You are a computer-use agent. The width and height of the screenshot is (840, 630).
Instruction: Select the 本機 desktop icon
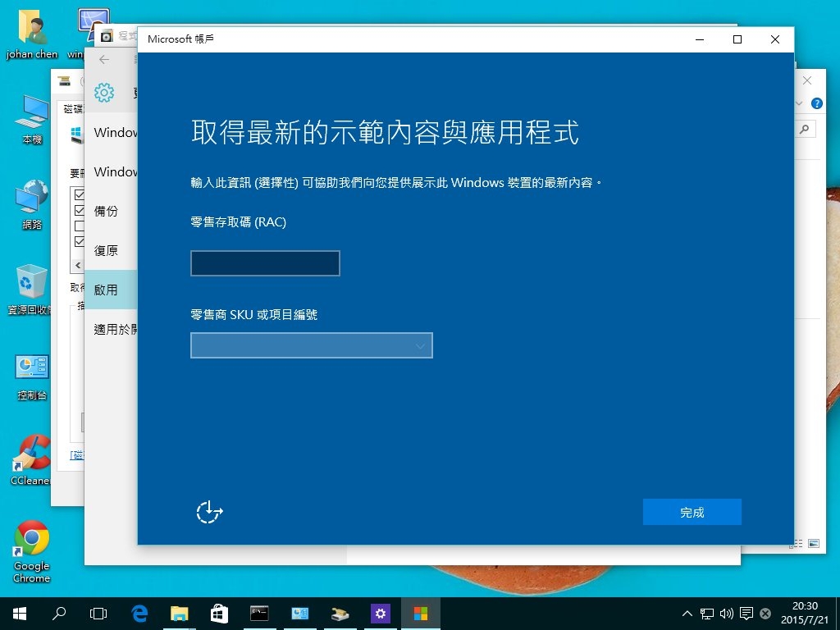tap(32, 120)
